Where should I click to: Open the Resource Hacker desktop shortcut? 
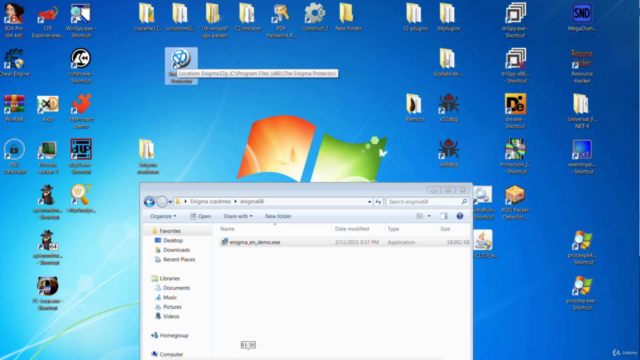pos(582,66)
